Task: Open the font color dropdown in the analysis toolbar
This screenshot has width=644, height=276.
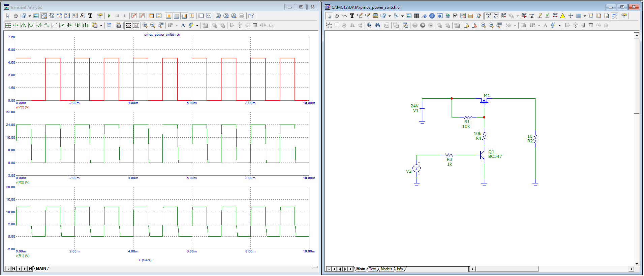Action: (197, 25)
